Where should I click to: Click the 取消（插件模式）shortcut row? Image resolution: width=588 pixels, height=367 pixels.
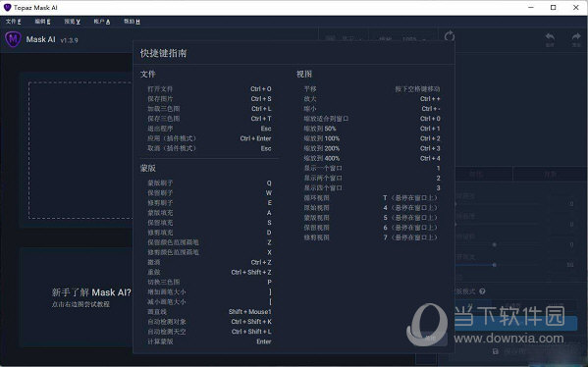tap(209, 148)
